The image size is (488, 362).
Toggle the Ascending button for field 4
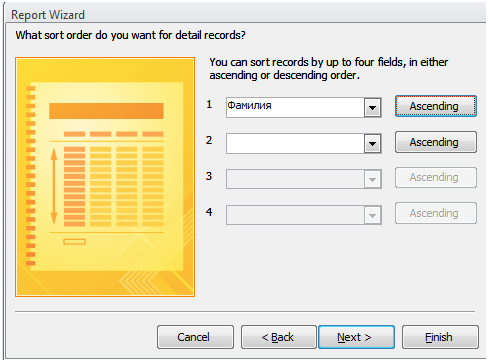[x=436, y=213]
